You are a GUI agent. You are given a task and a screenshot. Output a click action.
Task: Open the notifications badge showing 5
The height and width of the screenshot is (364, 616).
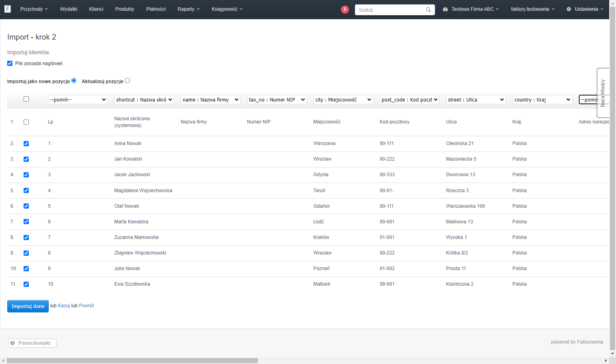tap(345, 10)
